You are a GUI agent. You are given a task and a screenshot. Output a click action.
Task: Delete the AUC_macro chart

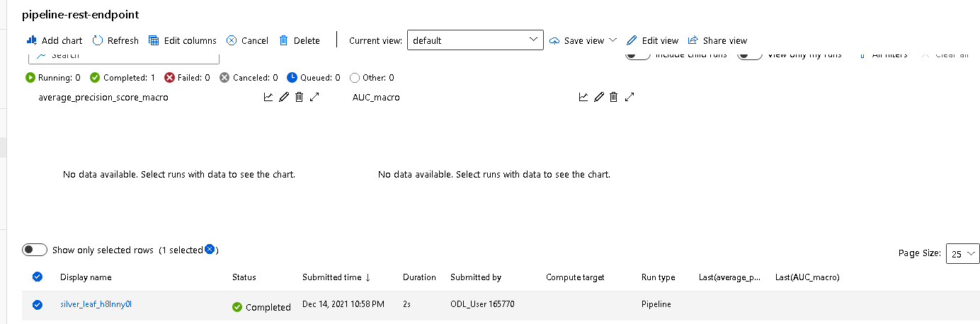(x=614, y=97)
